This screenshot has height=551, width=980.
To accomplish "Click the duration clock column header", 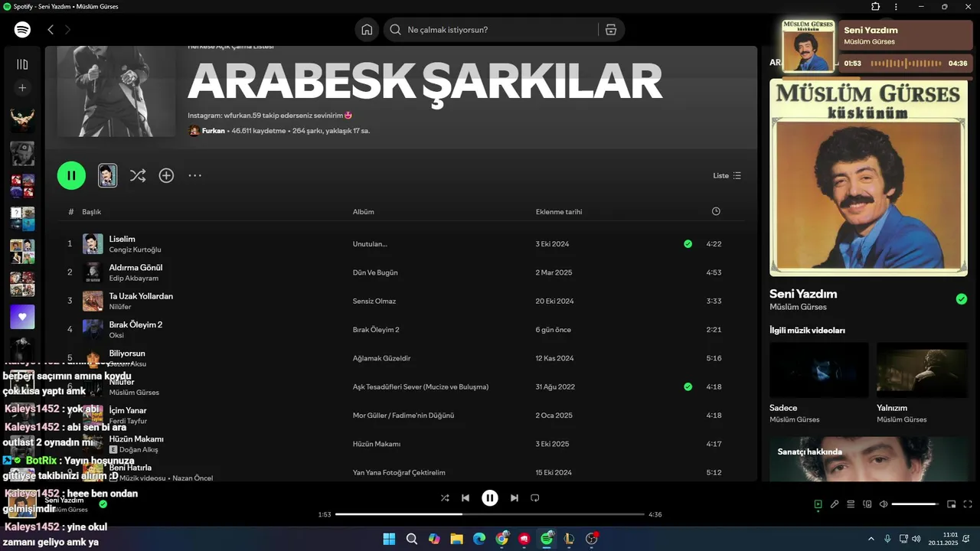I will click(716, 211).
